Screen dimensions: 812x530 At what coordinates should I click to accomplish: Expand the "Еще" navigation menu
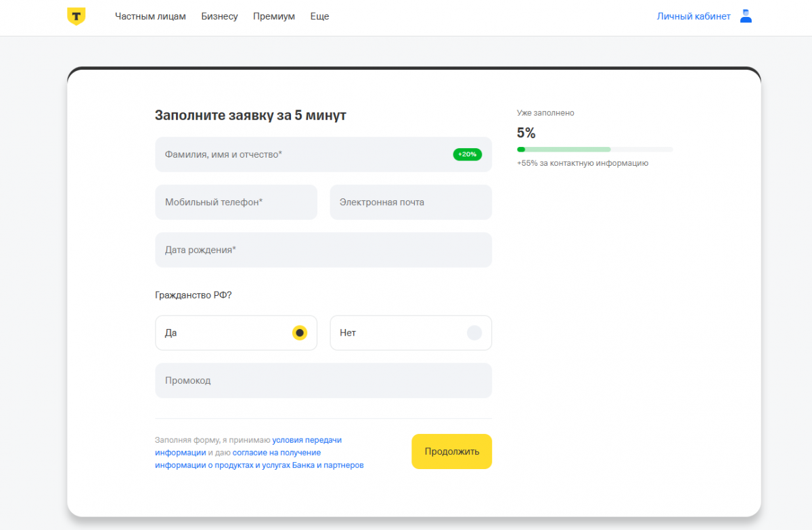(319, 16)
